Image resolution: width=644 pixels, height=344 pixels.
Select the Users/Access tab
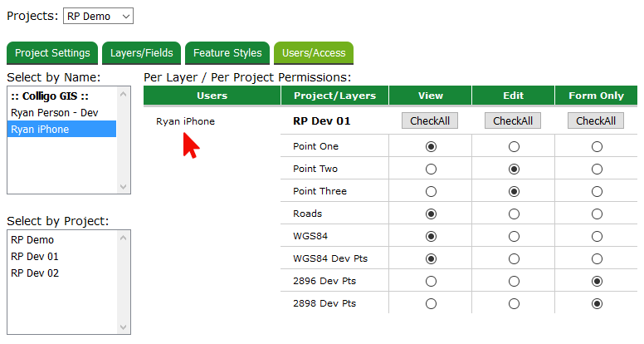(314, 53)
